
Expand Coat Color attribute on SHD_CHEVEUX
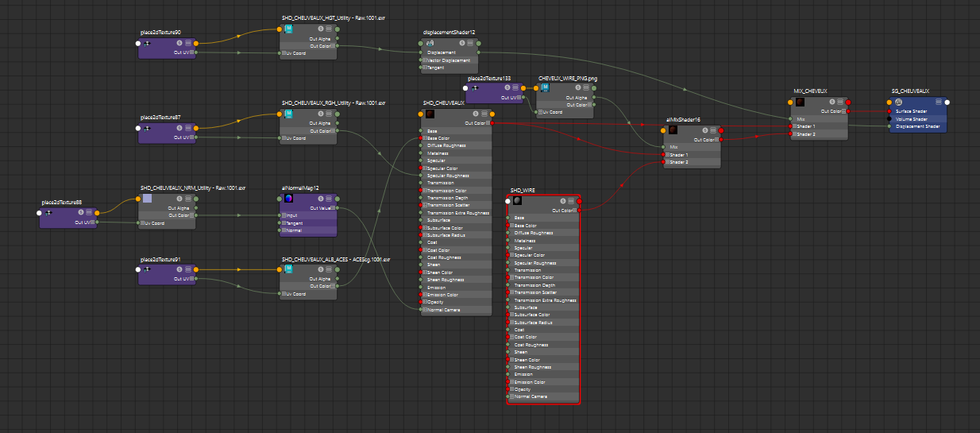click(x=425, y=250)
